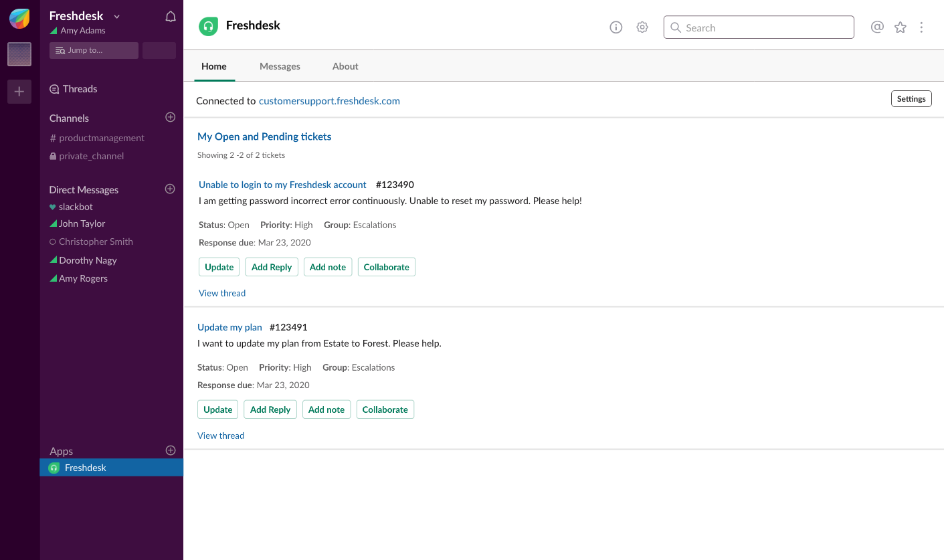This screenshot has width=944, height=560.
Task: Open mentions with the @ icon
Action: click(x=877, y=27)
